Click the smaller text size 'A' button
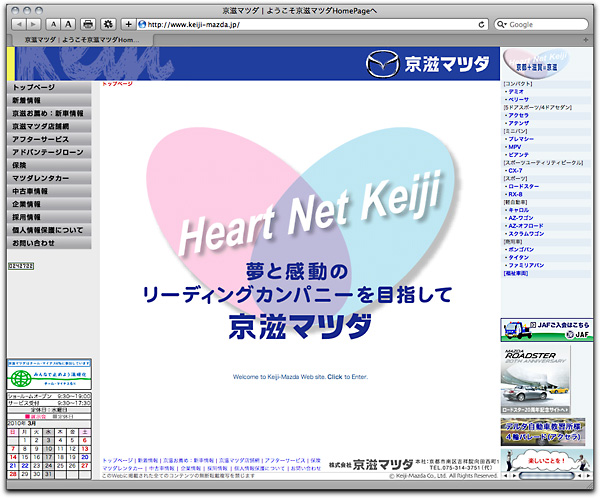 click(x=54, y=23)
